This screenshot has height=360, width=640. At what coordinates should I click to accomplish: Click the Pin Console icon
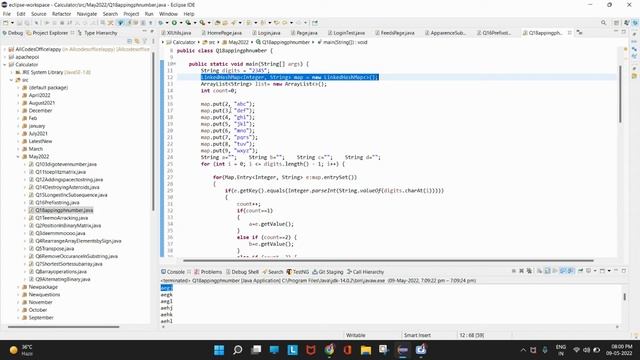point(580,271)
